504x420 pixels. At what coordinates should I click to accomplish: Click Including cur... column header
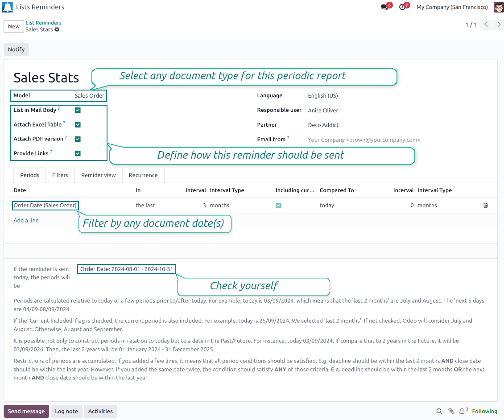click(295, 190)
